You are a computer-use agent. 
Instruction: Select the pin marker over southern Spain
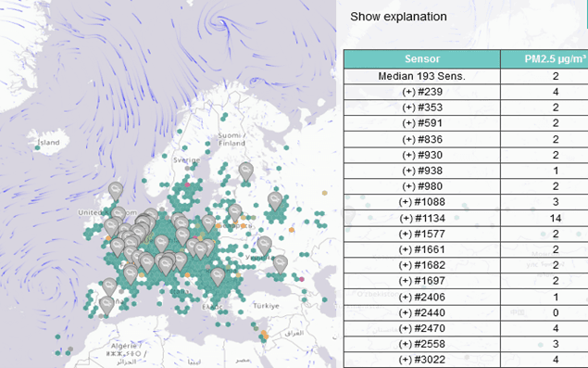[x=106, y=306]
